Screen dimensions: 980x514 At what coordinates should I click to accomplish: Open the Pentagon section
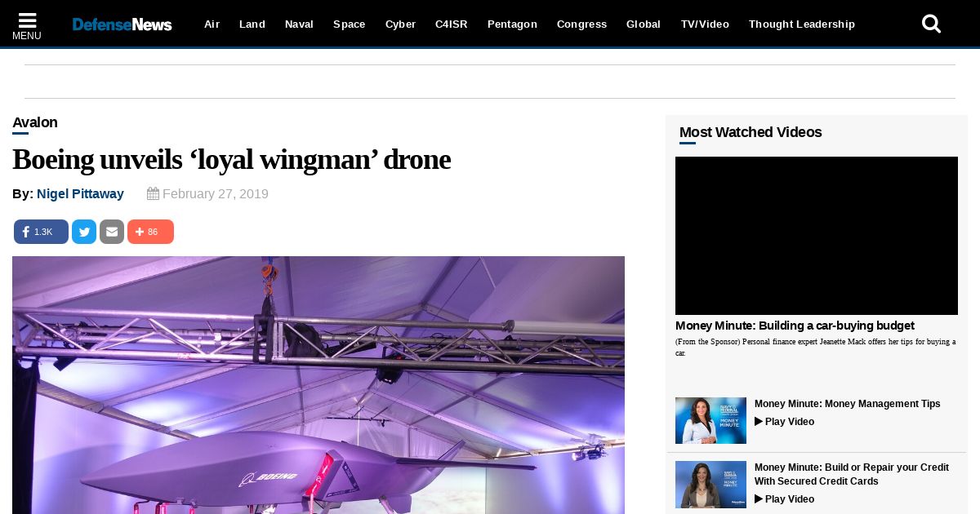pos(512,24)
